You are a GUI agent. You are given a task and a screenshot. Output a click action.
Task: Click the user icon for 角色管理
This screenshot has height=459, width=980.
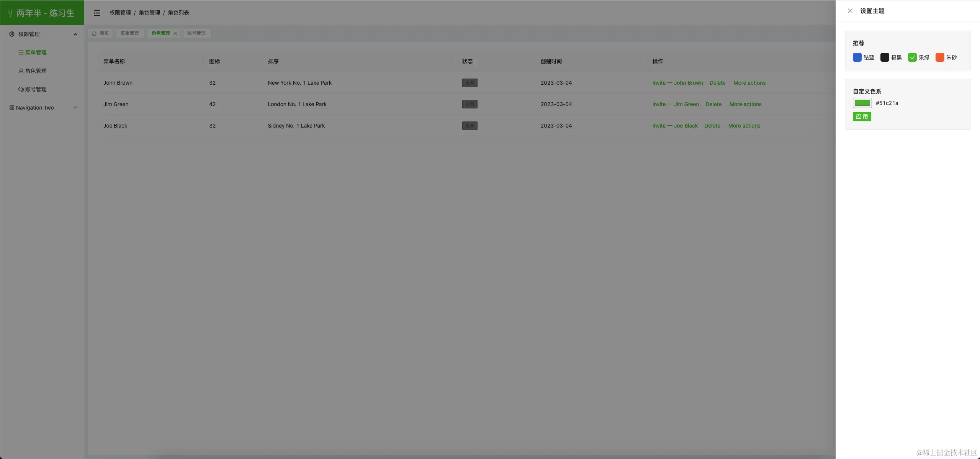pyautogui.click(x=21, y=71)
